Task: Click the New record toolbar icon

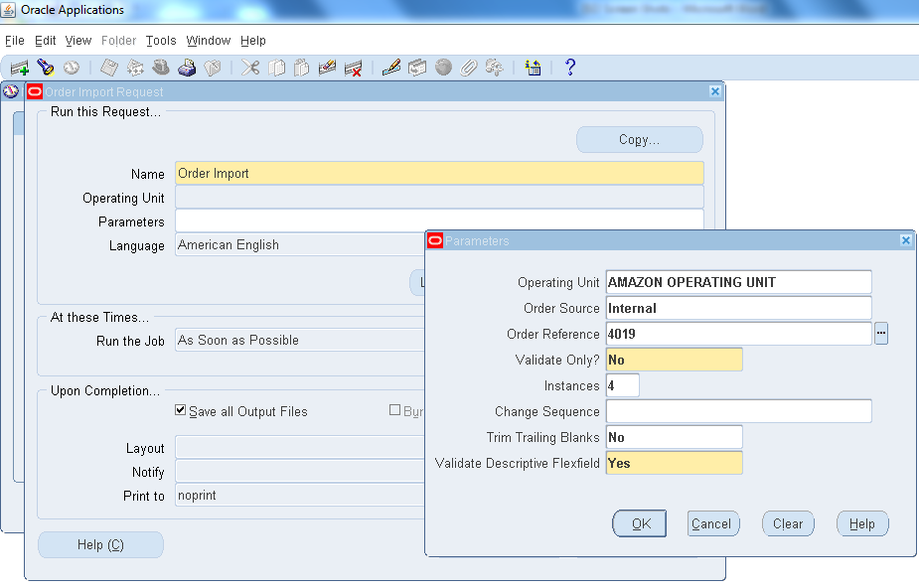Action: point(19,68)
